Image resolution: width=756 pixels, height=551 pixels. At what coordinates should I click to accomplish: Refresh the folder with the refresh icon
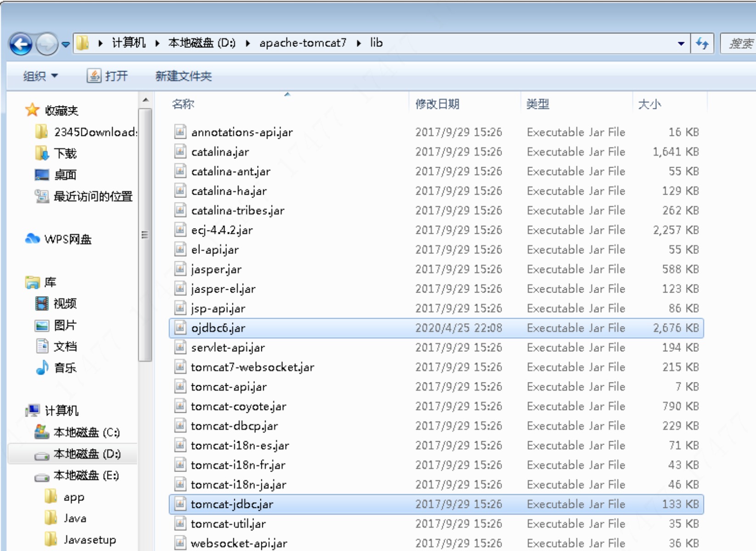click(702, 44)
